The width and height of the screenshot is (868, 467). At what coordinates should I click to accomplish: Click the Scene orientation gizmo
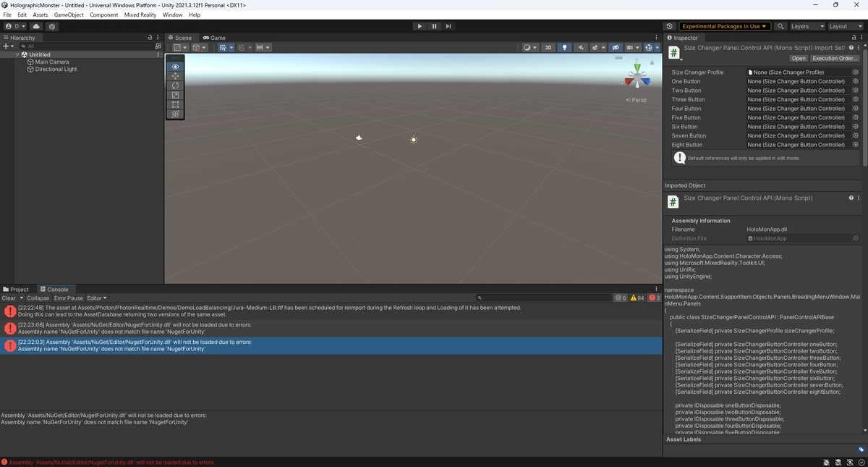coord(637,75)
